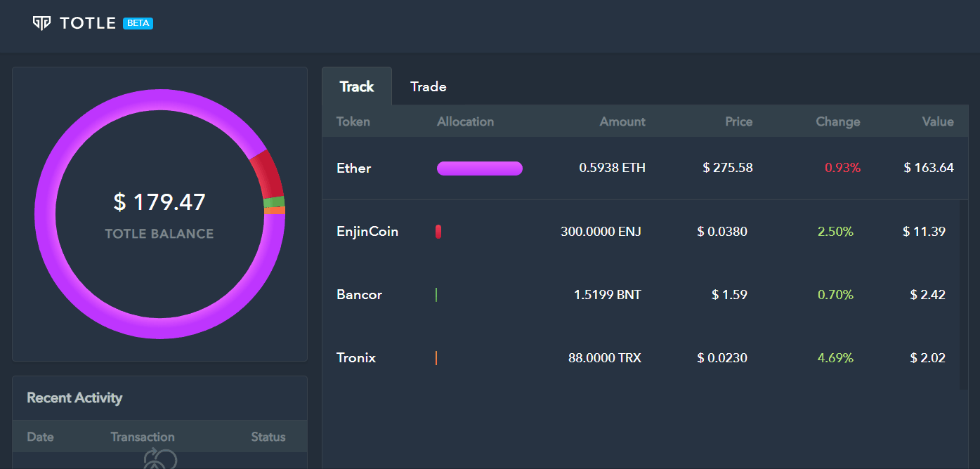Click the 2.50% EnjinCoin change
Image resolution: width=980 pixels, height=469 pixels.
(835, 231)
